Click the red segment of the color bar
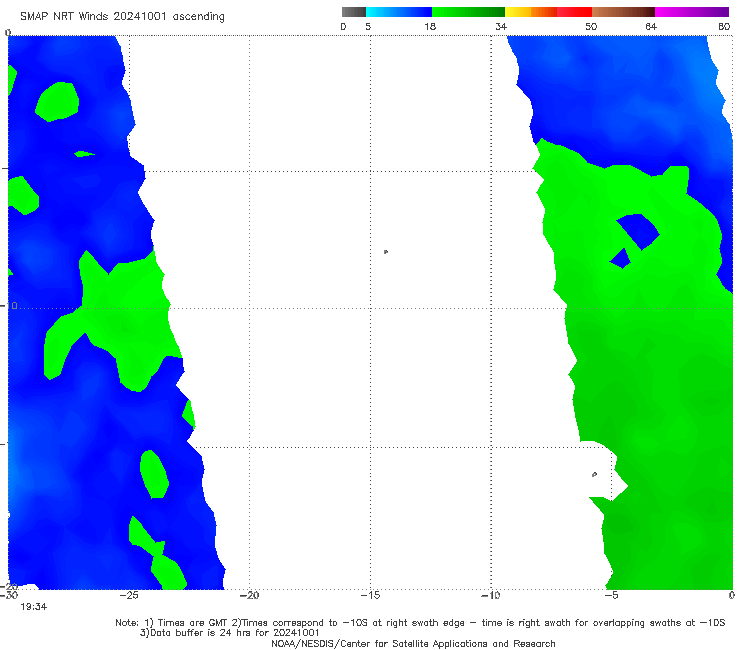Screen dimensions: 740x650 click(x=574, y=12)
